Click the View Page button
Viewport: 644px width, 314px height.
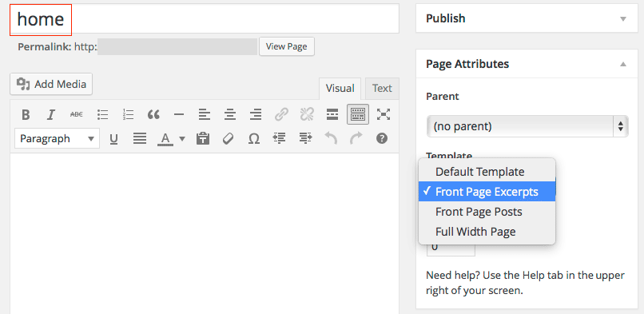click(287, 46)
